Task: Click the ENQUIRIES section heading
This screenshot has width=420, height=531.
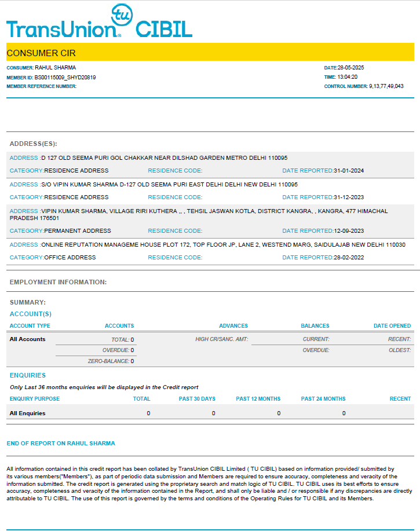Action: pyautogui.click(x=27, y=375)
